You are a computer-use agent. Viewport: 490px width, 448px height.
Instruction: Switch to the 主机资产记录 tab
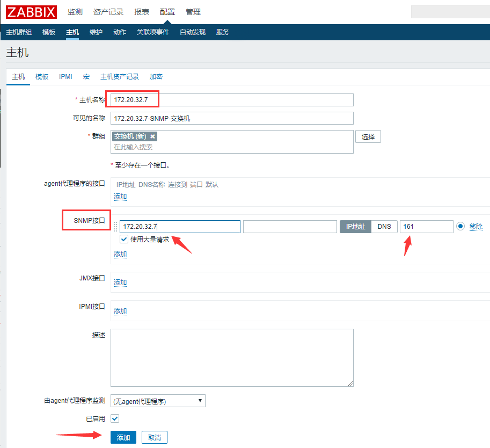pyautogui.click(x=119, y=77)
